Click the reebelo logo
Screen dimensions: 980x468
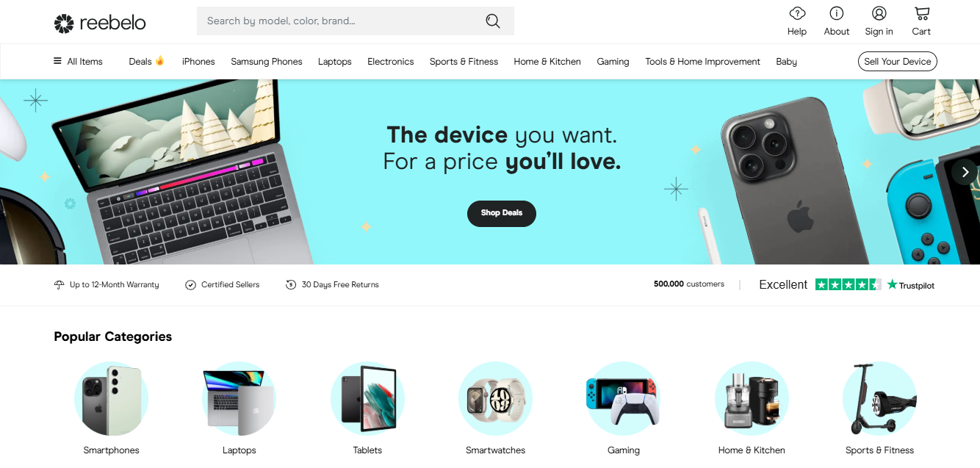coord(100,23)
